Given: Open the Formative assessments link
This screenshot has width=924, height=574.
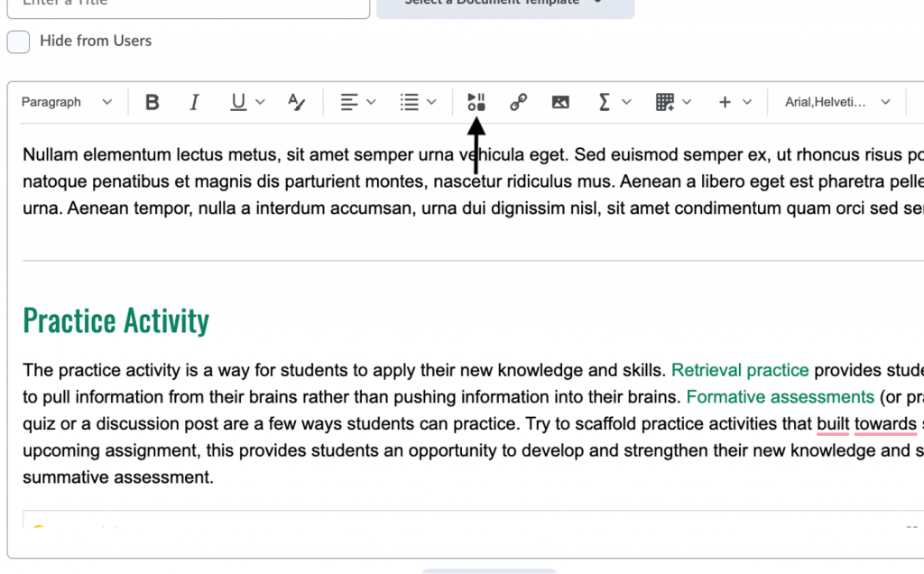Looking at the screenshot, I should coord(780,396).
